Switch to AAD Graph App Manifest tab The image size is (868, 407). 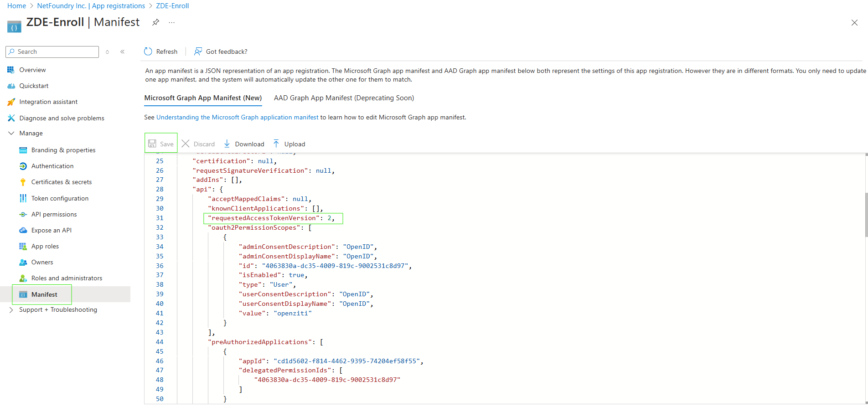(344, 98)
